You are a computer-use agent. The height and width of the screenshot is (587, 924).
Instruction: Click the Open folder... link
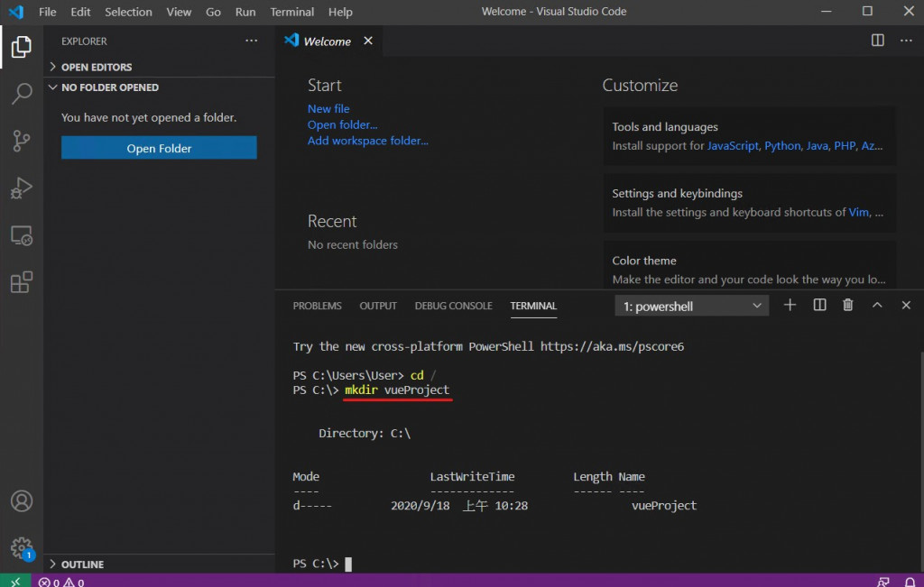[x=342, y=124]
